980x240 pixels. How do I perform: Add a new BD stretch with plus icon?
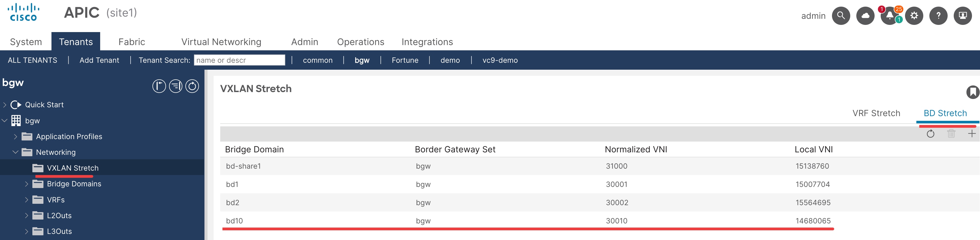point(972,134)
